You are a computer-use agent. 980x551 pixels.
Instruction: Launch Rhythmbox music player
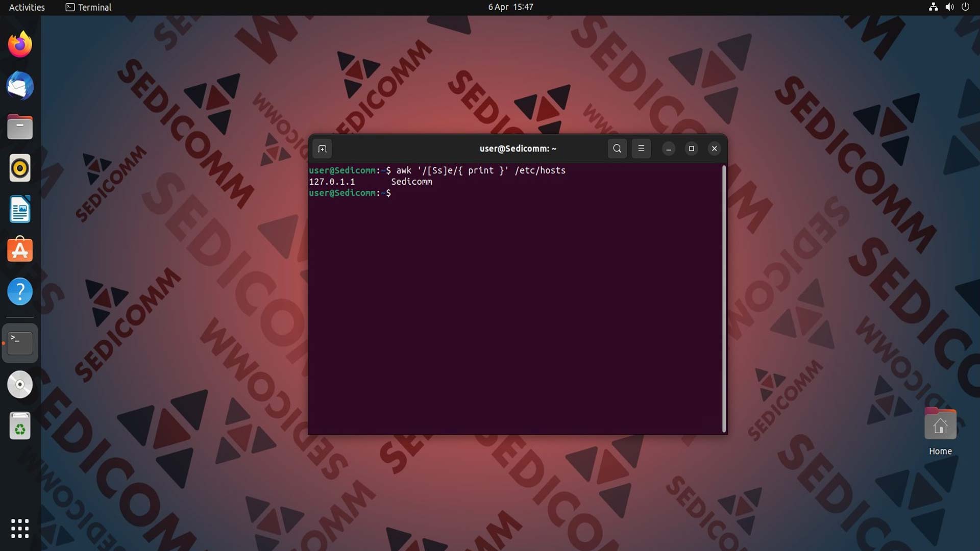click(x=20, y=168)
